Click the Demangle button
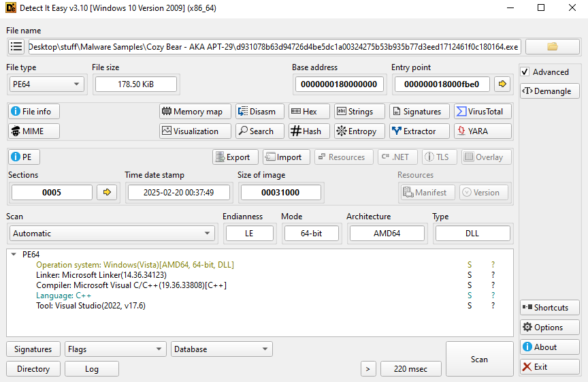This screenshot has height=382, width=588. click(549, 91)
